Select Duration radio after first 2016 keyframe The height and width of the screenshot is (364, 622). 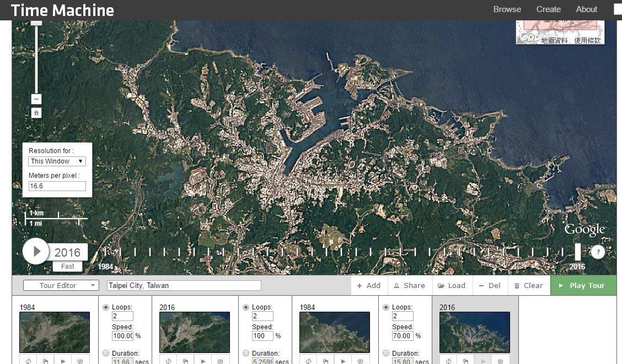click(246, 353)
